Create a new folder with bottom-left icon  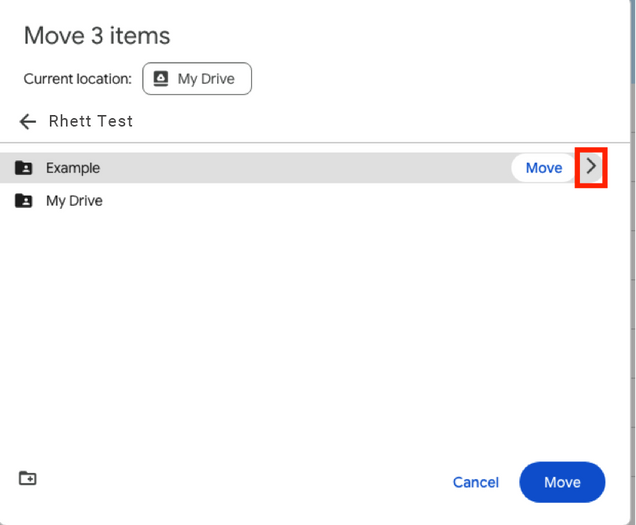(28, 478)
